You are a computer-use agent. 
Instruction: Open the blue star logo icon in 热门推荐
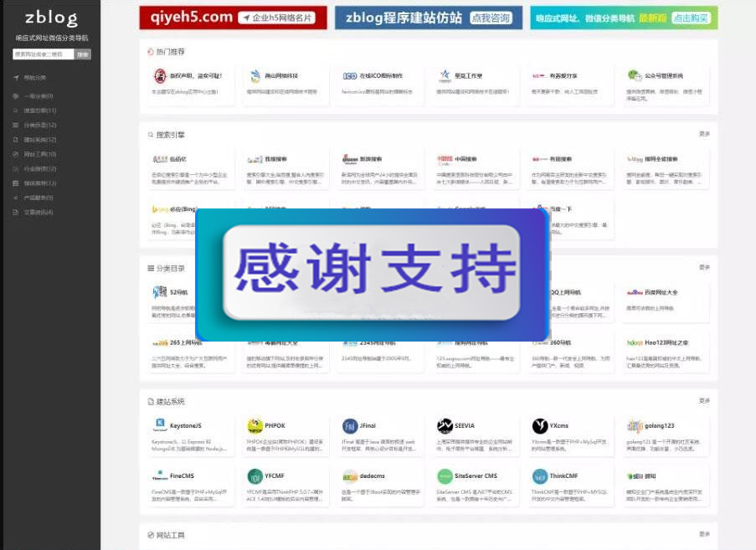(445, 75)
